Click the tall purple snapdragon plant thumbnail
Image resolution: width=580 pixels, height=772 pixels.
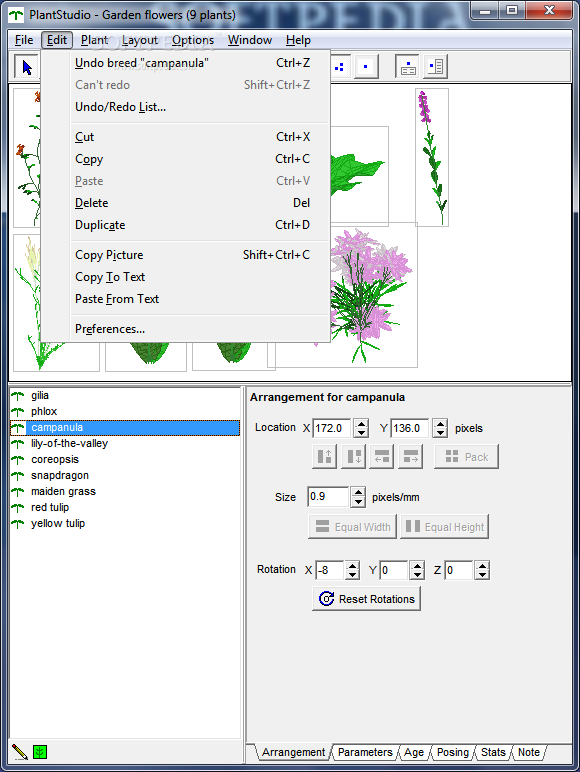[432, 158]
